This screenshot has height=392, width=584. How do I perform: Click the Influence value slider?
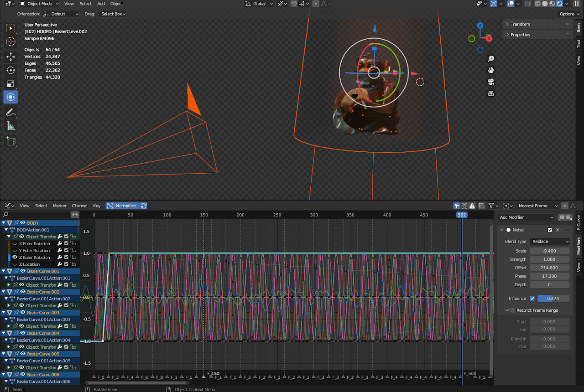tap(553, 299)
